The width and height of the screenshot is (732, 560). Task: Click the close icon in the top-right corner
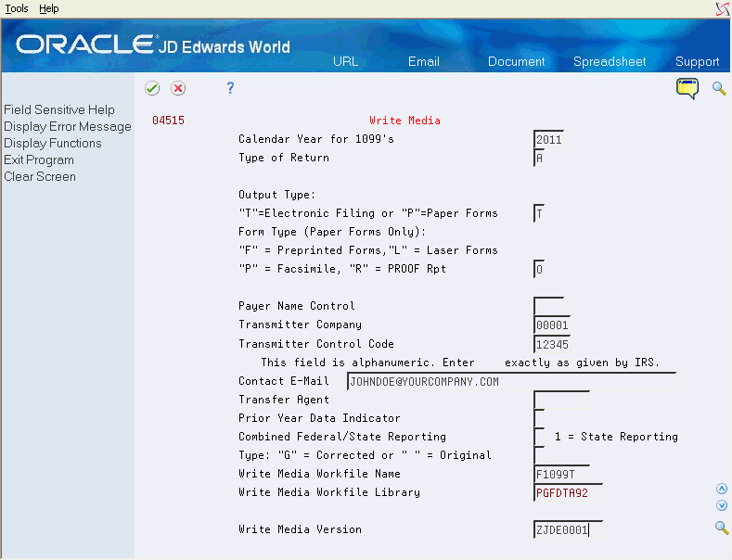(x=723, y=8)
